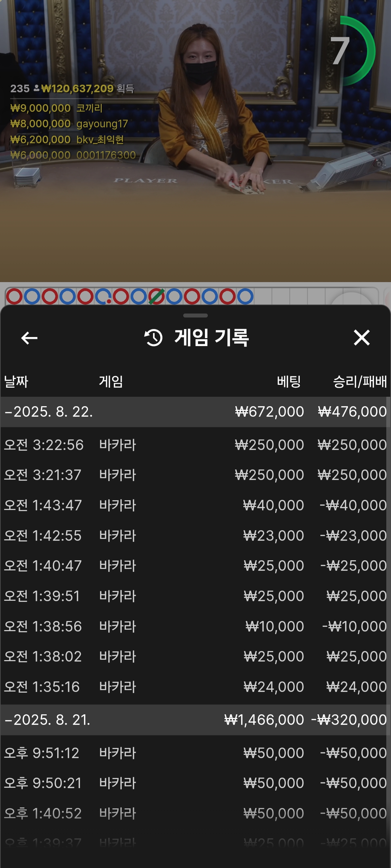Image resolution: width=391 pixels, height=868 pixels.
Task: Open the 오전 1:35:16 baccarat record
Action: (195, 687)
